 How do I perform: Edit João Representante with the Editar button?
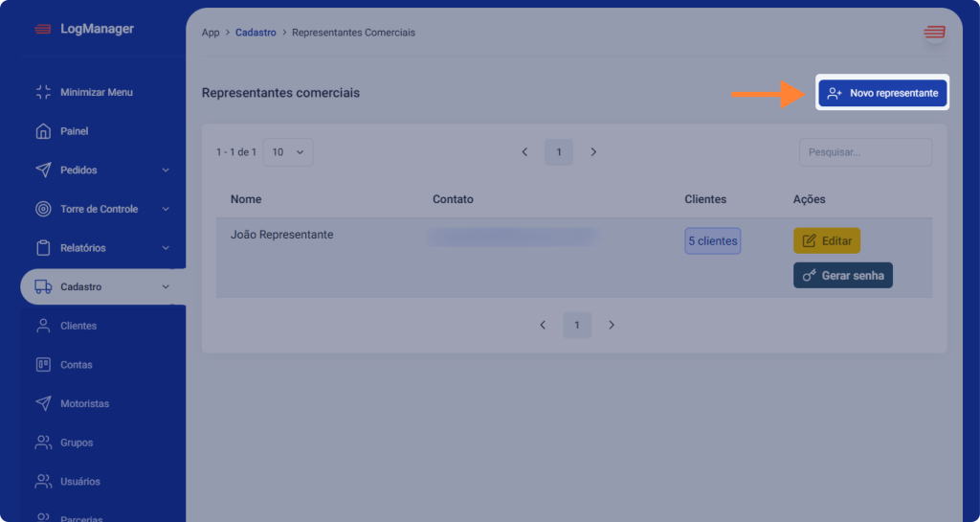coord(827,240)
